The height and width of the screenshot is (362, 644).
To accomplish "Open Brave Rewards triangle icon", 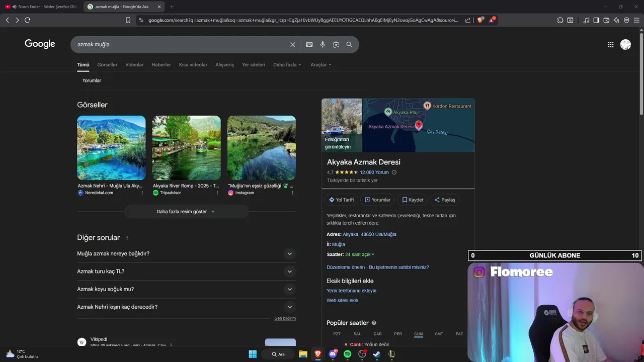I will 492,20.
